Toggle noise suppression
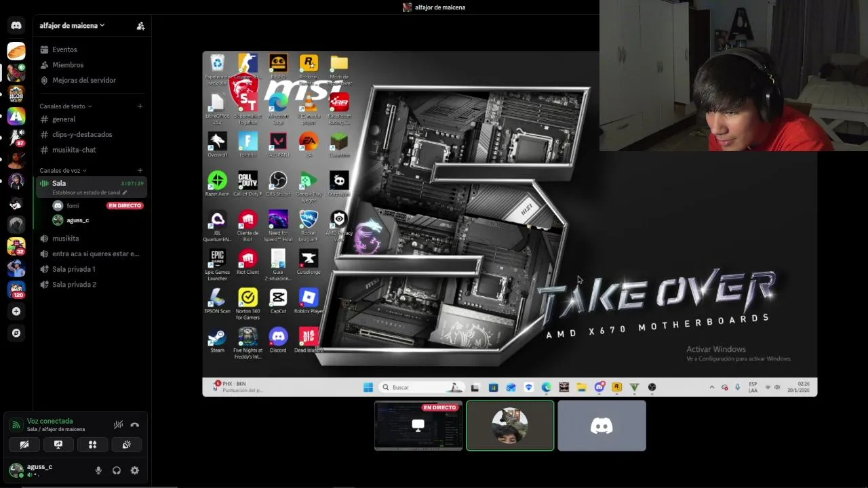This screenshot has width=868, height=488. point(118,425)
